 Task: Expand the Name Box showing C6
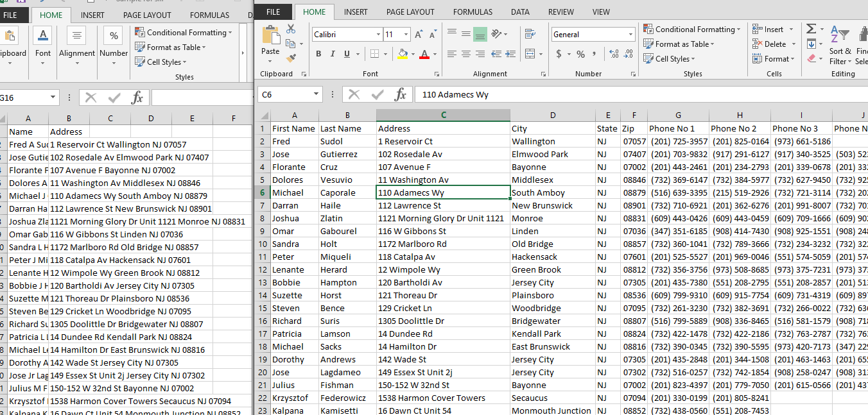click(316, 95)
